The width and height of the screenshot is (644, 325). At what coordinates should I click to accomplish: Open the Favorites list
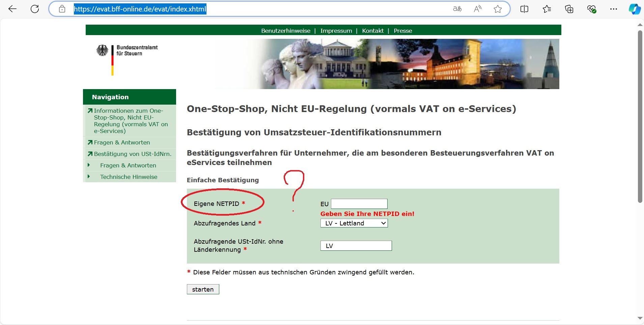coord(547,9)
